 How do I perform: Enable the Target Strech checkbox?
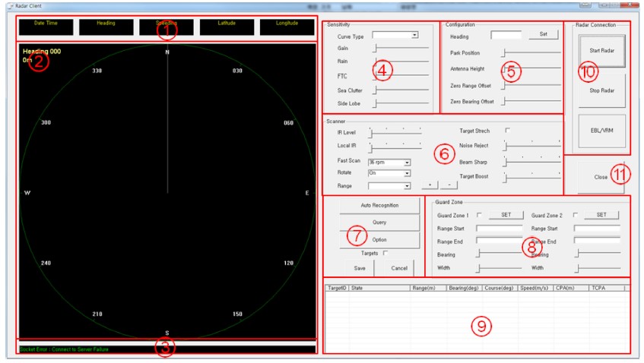click(x=508, y=131)
